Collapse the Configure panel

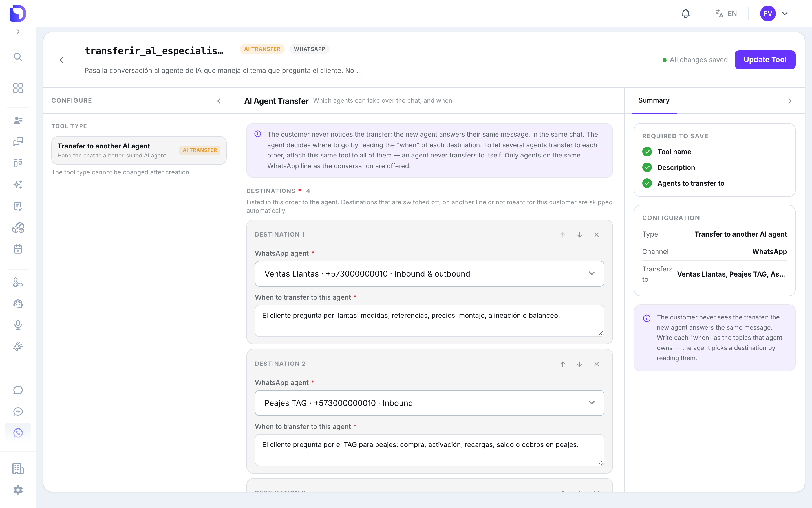click(x=219, y=101)
